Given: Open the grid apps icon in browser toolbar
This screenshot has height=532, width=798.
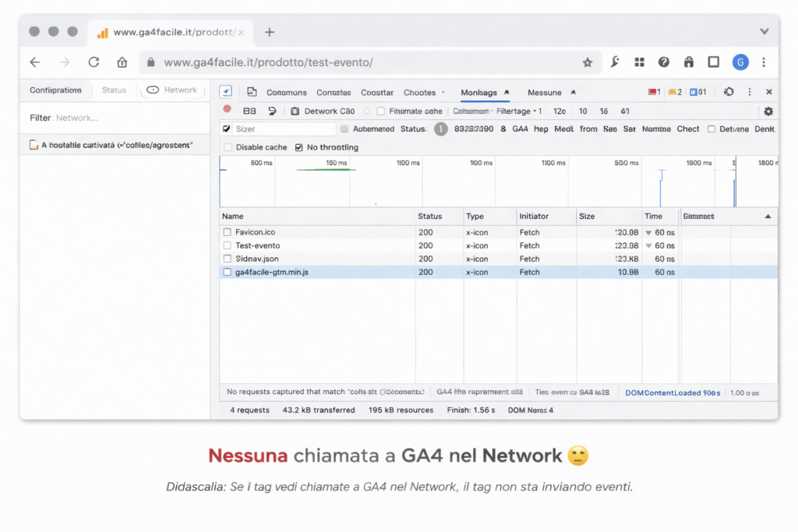Looking at the screenshot, I should pyautogui.click(x=639, y=62).
